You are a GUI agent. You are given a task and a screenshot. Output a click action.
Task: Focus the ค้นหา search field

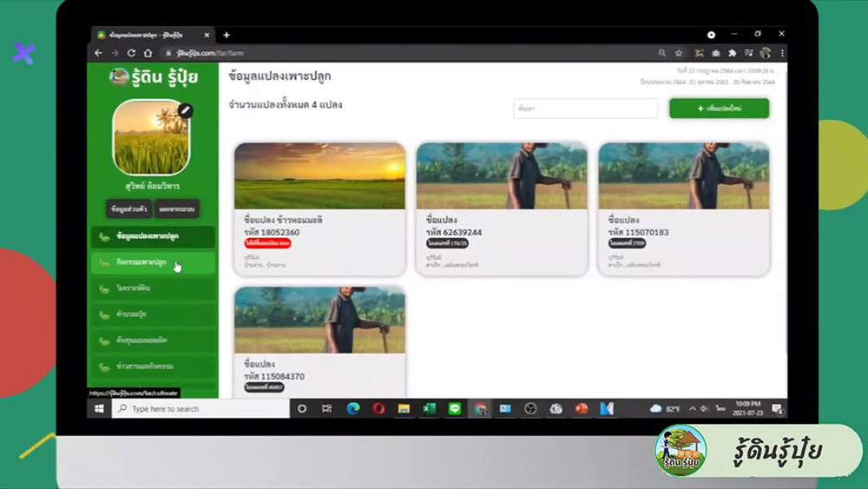point(585,109)
